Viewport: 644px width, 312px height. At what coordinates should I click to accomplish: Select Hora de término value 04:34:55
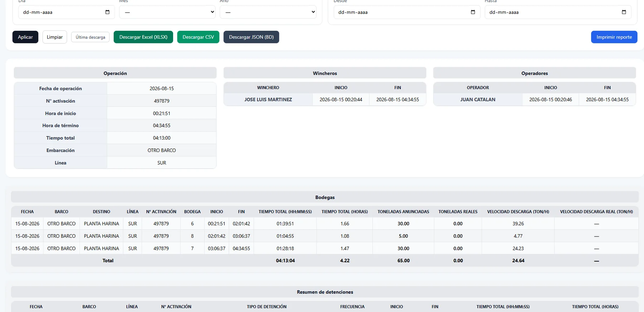tap(162, 126)
